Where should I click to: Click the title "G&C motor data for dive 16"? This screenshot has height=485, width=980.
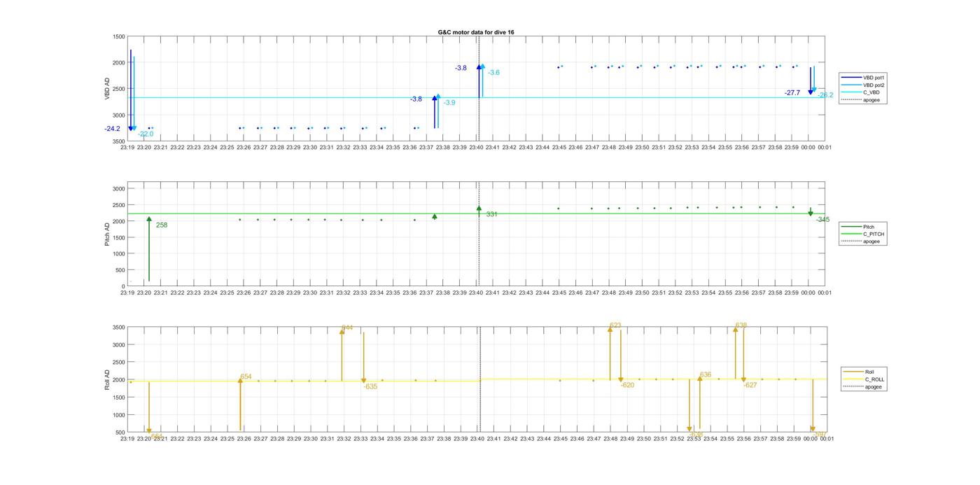pos(476,32)
